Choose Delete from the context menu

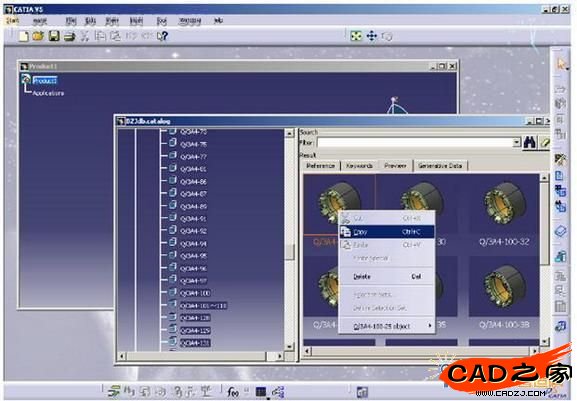(386, 277)
